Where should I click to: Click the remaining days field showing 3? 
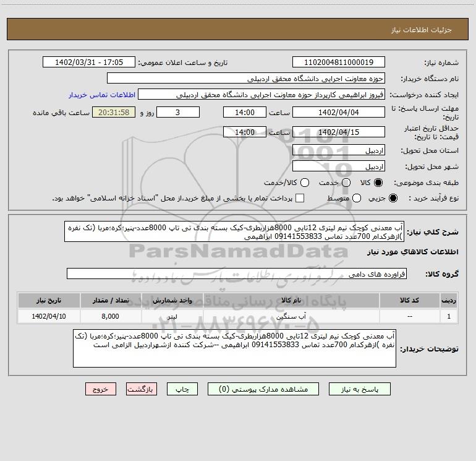tap(178, 112)
